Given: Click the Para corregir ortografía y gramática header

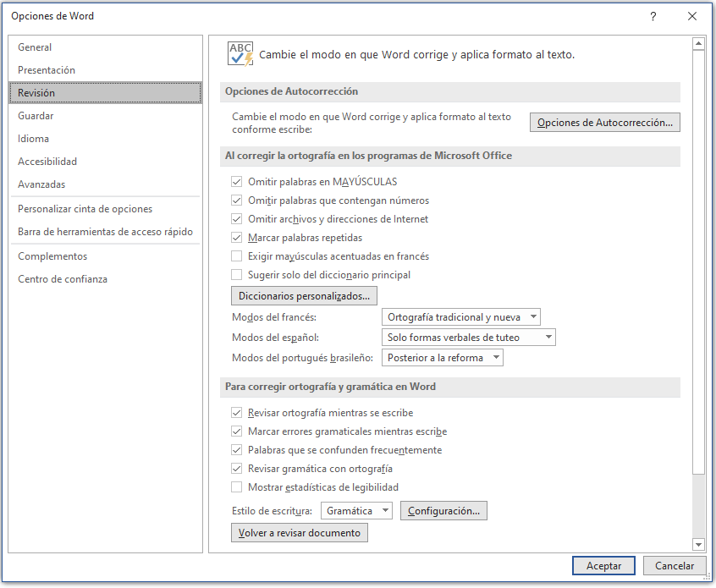Looking at the screenshot, I should [x=449, y=387].
